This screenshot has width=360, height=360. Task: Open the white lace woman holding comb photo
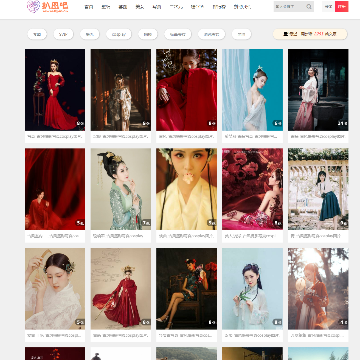pyautogui.click(x=55, y=289)
